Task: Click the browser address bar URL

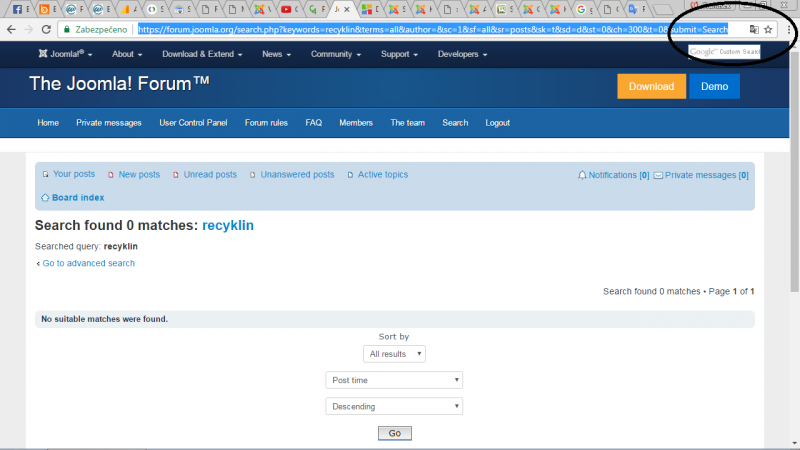Action: [433, 30]
